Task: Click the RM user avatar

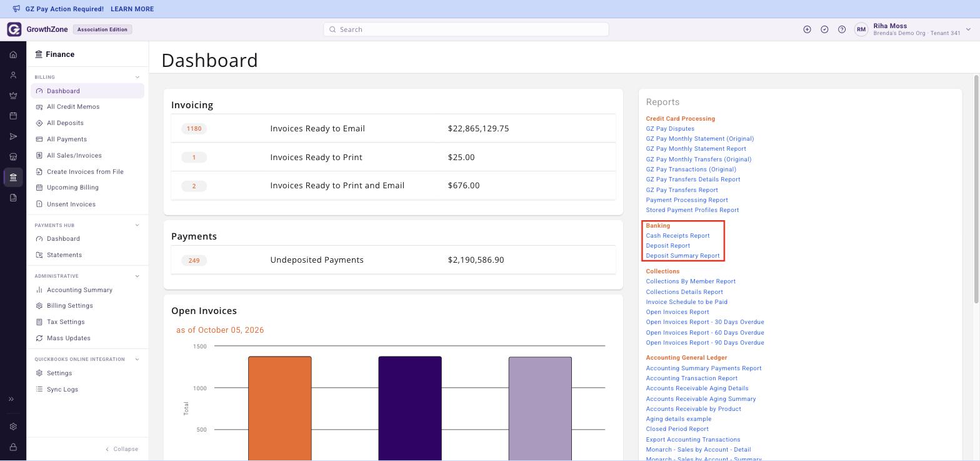Action: (861, 29)
